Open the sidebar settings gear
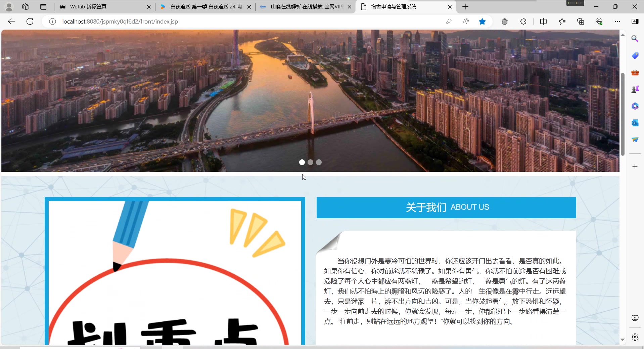644x349 pixels. point(635,337)
